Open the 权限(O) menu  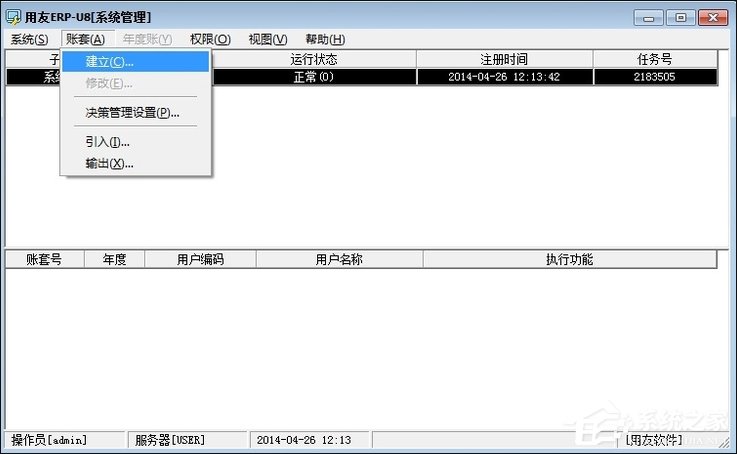click(x=210, y=39)
